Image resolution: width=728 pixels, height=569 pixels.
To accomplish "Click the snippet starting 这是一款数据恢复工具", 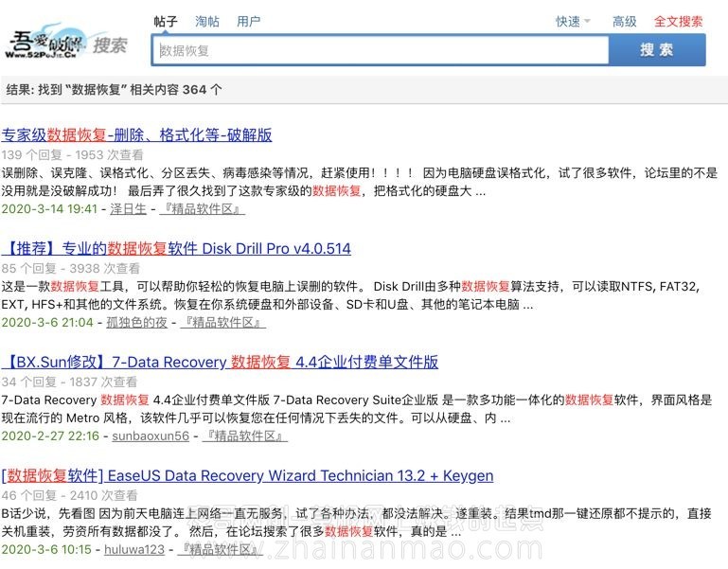I will [x=351, y=295].
